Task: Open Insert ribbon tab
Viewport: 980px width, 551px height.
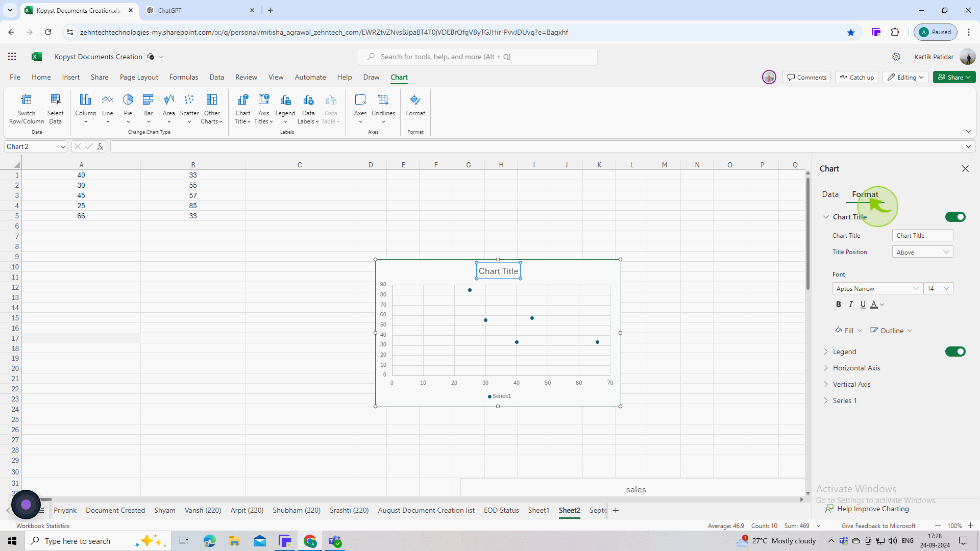Action: click(70, 77)
